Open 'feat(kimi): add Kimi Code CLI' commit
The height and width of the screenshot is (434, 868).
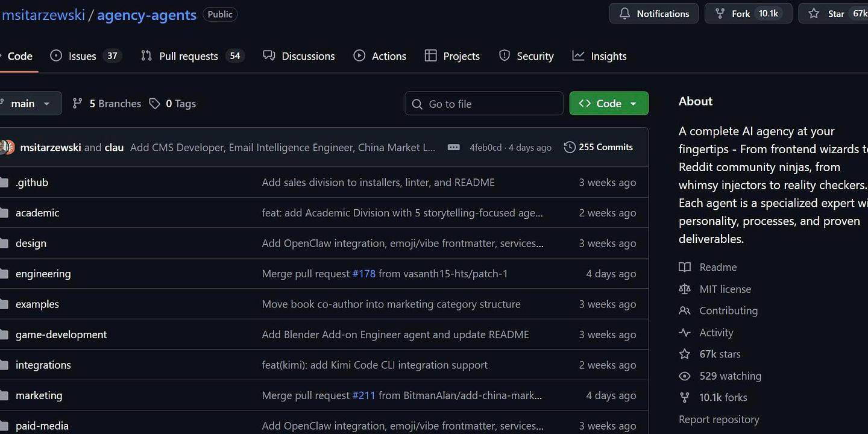pyautogui.click(x=375, y=365)
